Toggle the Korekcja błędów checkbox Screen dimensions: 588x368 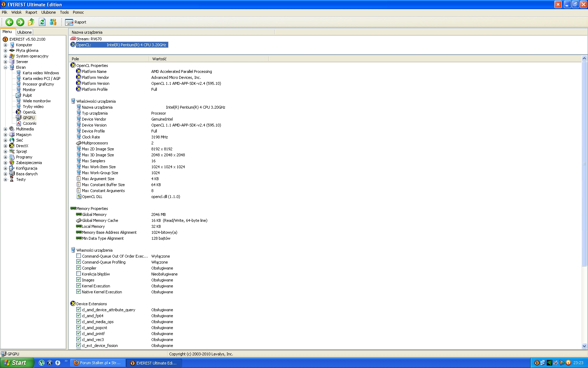tap(79, 274)
